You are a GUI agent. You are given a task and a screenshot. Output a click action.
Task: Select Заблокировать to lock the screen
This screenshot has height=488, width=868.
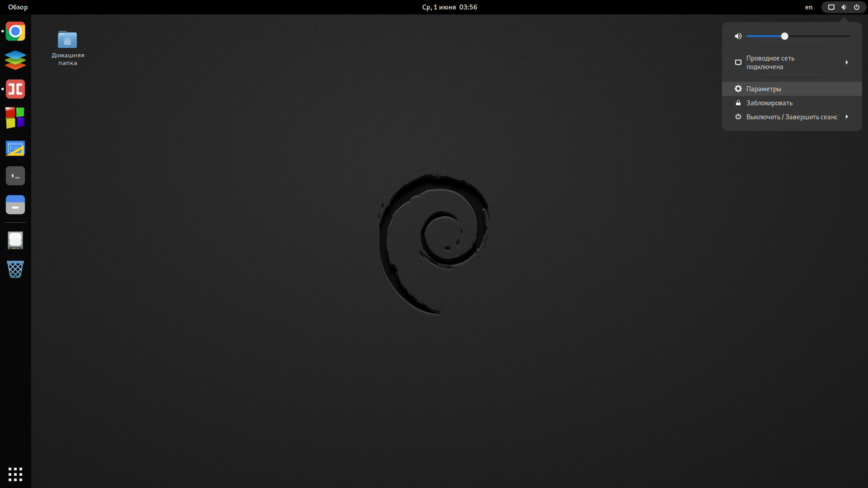tap(769, 103)
